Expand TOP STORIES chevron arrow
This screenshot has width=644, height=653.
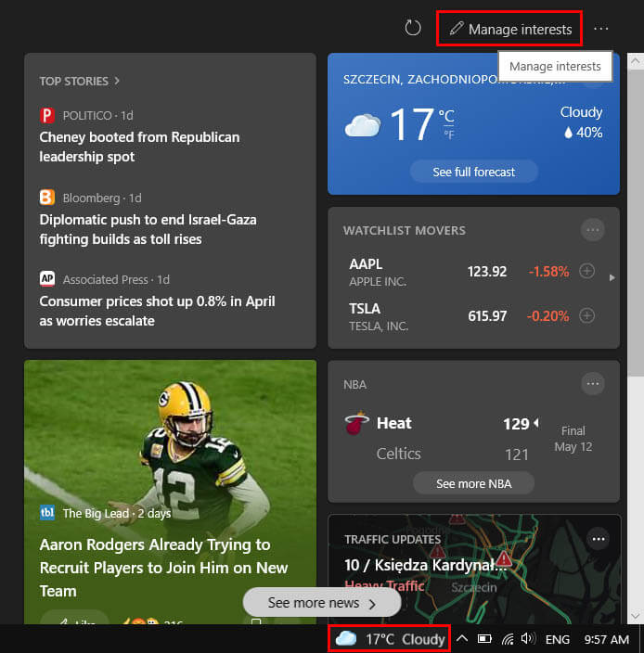pos(117,81)
